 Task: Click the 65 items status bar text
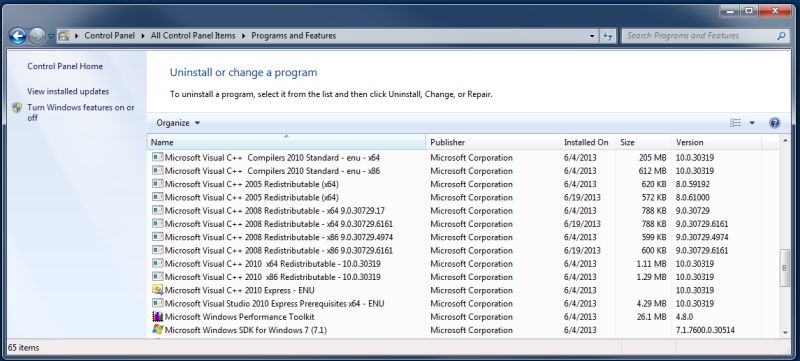tap(23, 348)
